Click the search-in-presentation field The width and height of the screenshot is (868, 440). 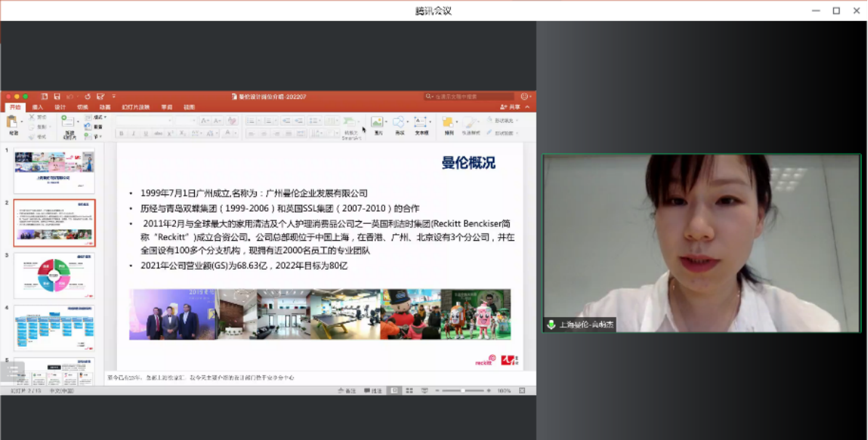pos(470,96)
